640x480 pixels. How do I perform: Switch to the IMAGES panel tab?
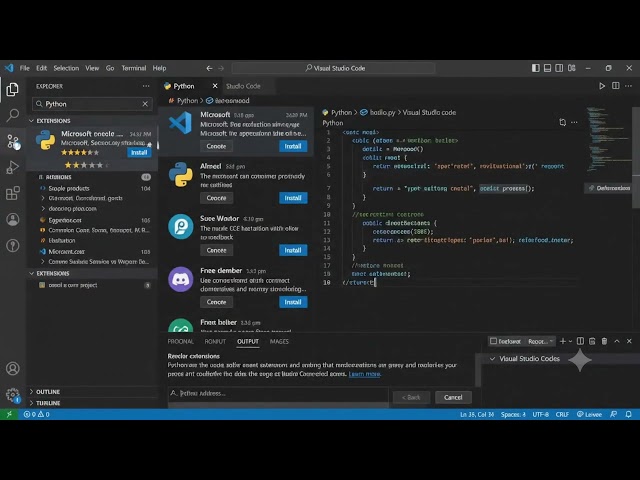coord(279,341)
